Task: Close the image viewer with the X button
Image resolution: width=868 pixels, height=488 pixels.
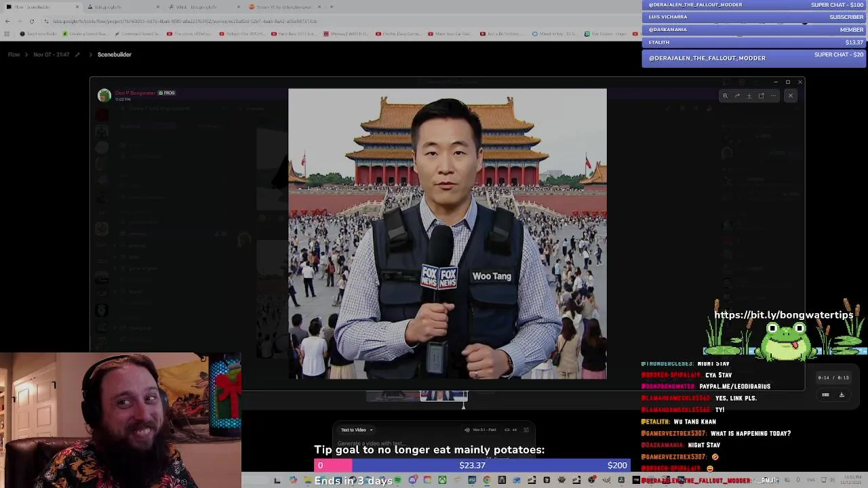Action: click(x=790, y=96)
